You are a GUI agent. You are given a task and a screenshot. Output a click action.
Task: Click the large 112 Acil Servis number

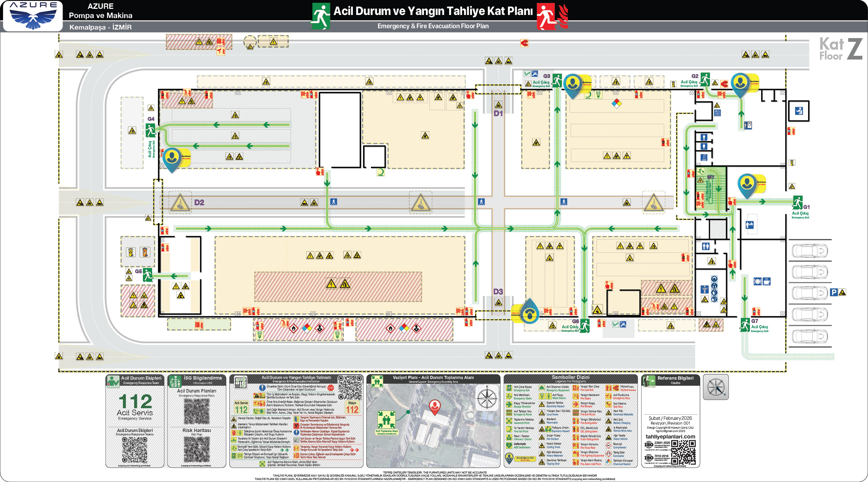coord(135,401)
